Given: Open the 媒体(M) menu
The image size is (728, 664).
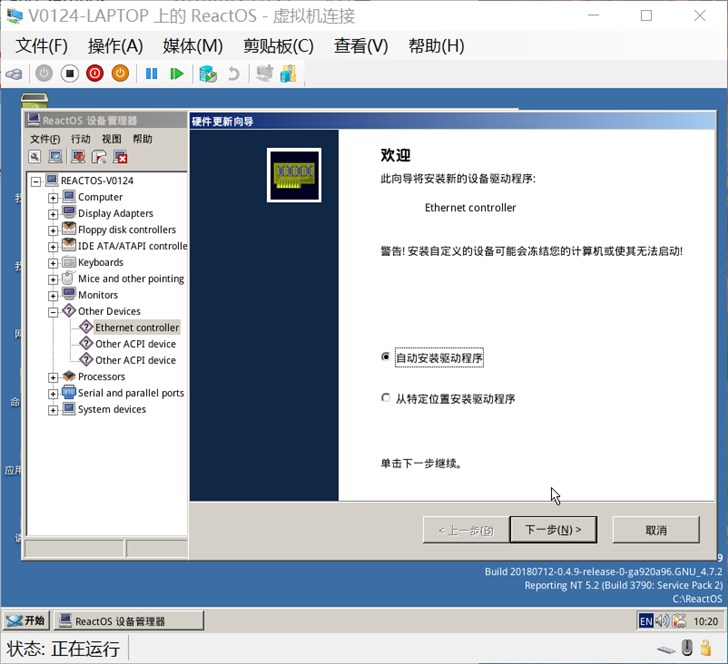Looking at the screenshot, I should pos(193,46).
